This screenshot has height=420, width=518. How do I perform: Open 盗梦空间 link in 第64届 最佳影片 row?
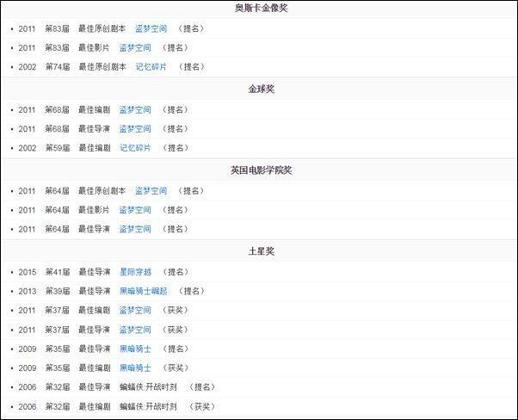tap(135, 210)
